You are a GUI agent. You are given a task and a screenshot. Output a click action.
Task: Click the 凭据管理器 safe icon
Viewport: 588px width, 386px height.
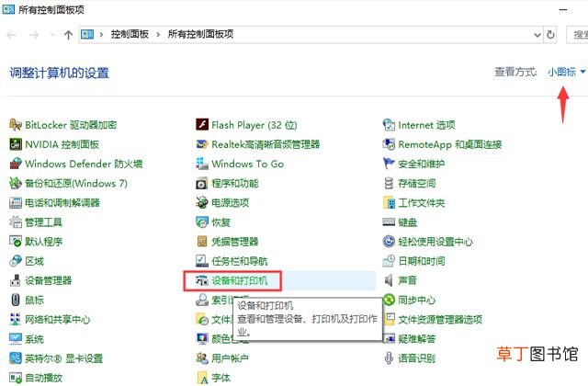tap(202, 242)
